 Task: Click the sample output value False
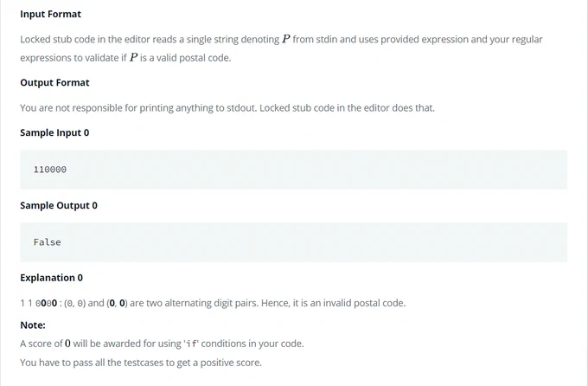click(48, 242)
